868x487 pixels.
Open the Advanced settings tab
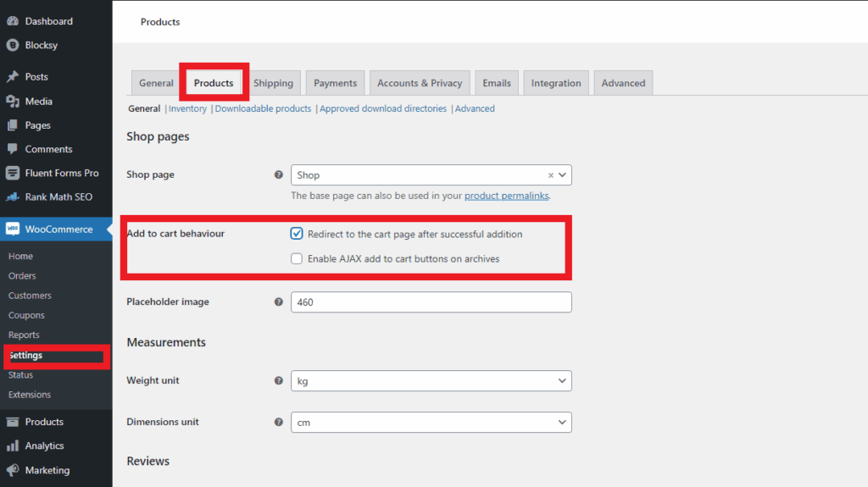(623, 83)
